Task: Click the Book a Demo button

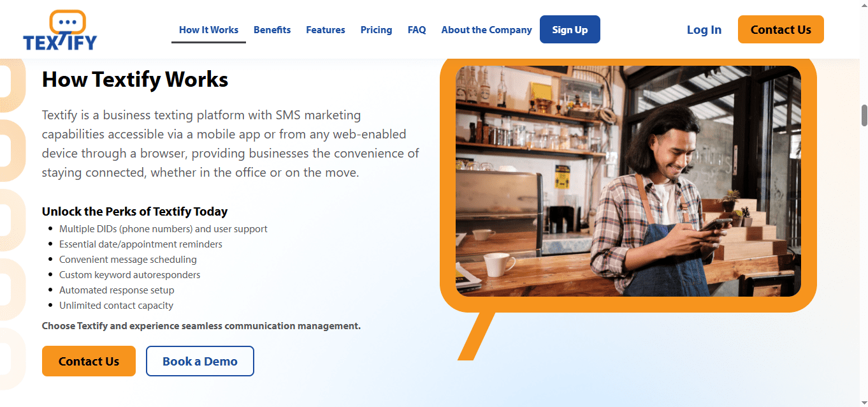Action: pyautogui.click(x=200, y=361)
